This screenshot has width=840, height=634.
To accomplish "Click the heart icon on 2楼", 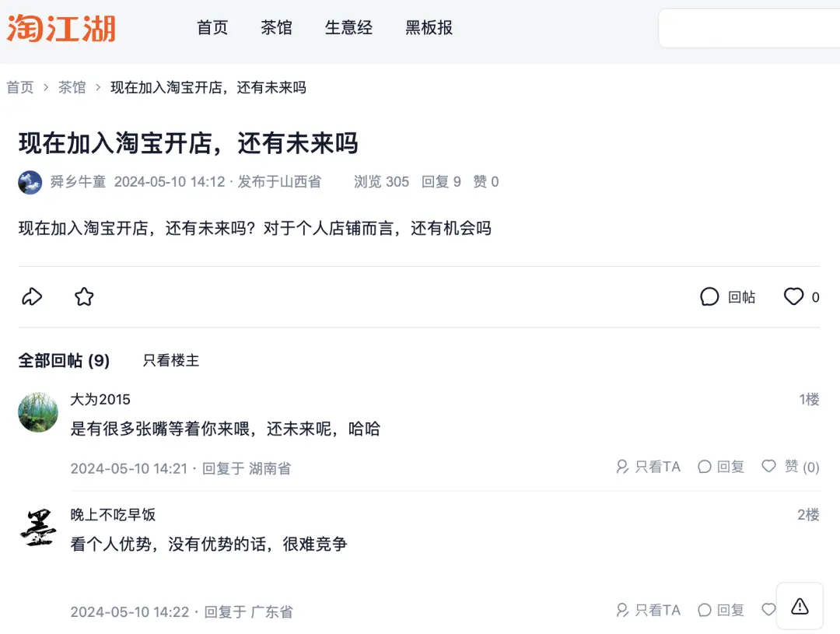I will click(x=768, y=609).
